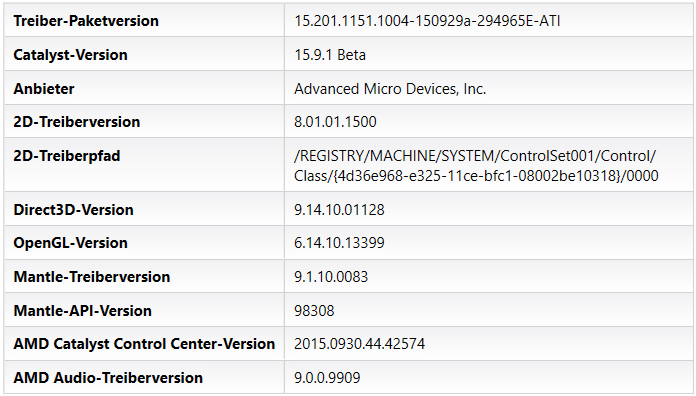Select the Direct3D-Version label
The height and width of the screenshot is (396, 696).
click(73, 210)
